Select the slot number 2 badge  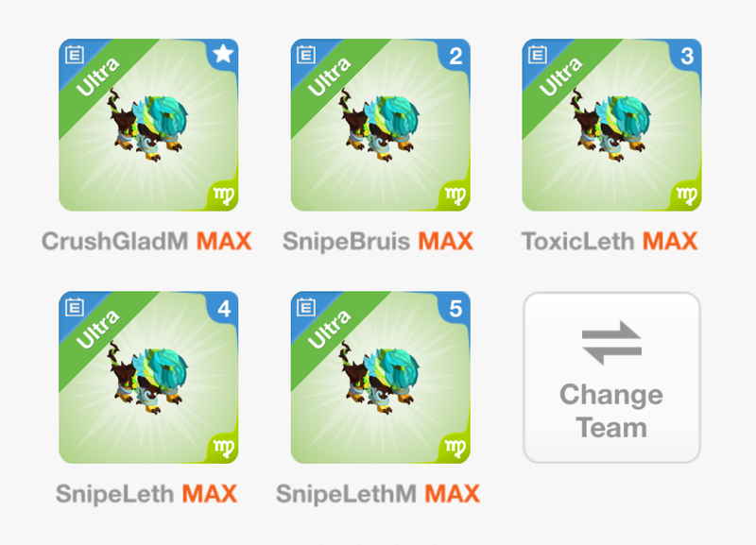pos(455,57)
